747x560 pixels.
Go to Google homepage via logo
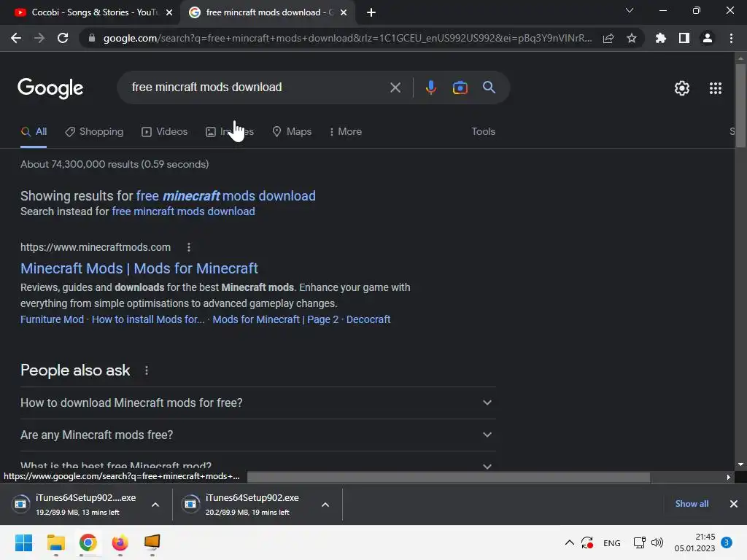pos(50,88)
